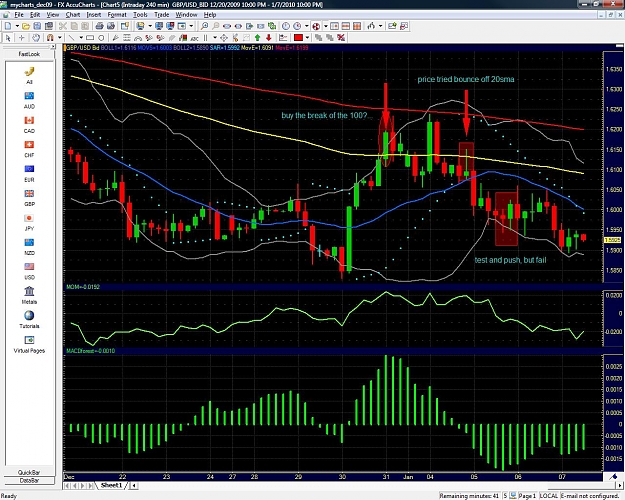Click the New document icon
625x500 pixels.
pyautogui.click(x=8, y=26)
